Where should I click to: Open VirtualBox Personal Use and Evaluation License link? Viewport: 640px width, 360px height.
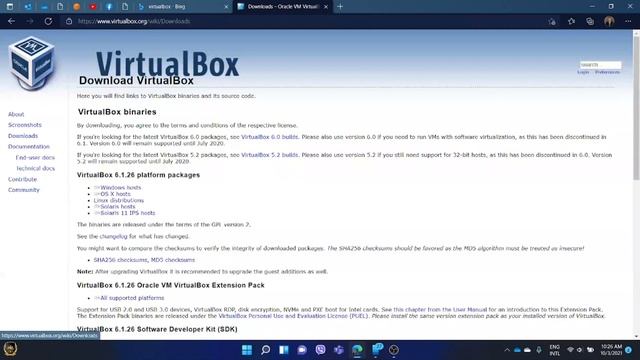tap(293, 316)
